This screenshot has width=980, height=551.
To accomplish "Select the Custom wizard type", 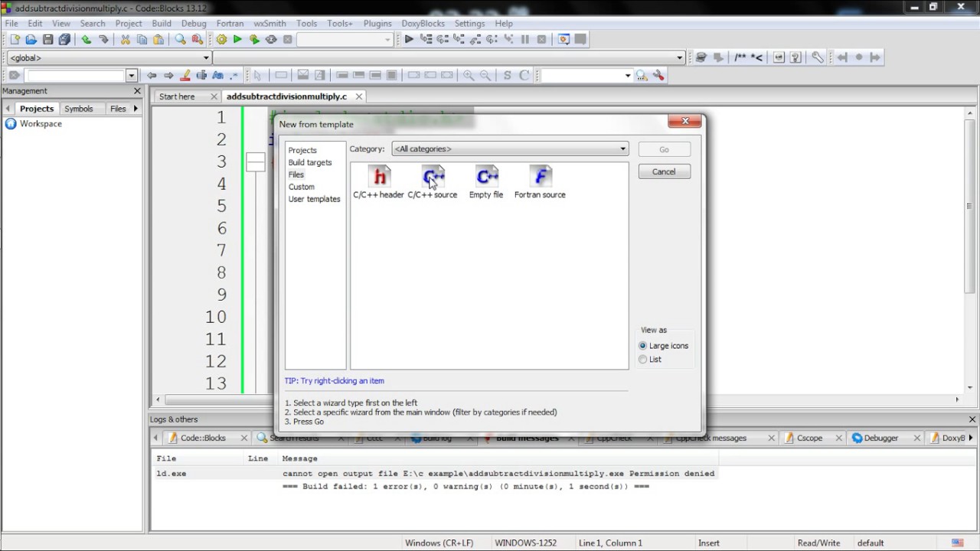I will pyautogui.click(x=302, y=187).
